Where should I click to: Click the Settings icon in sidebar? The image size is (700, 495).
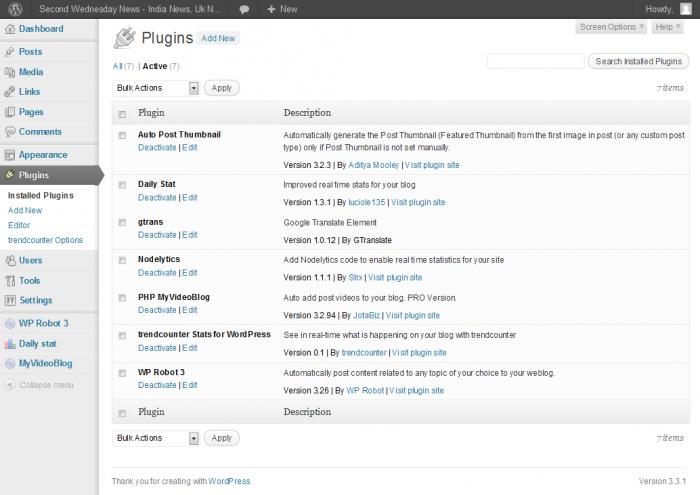coord(10,300)
